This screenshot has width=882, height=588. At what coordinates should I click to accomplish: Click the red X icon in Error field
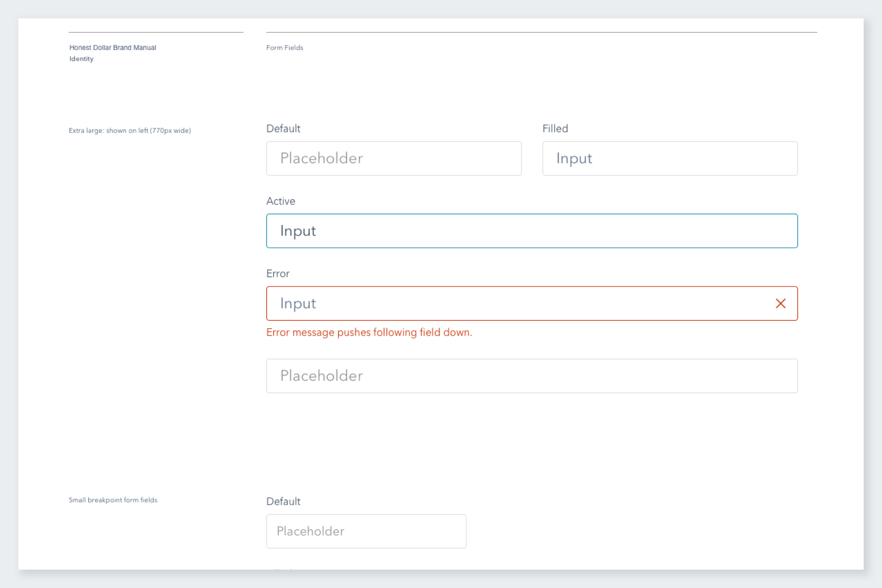[780, 304]
